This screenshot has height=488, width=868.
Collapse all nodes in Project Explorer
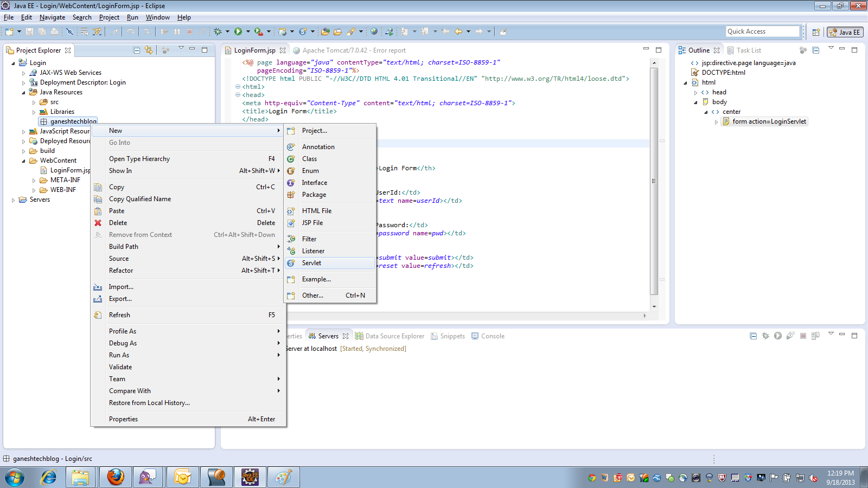point(136,50)
